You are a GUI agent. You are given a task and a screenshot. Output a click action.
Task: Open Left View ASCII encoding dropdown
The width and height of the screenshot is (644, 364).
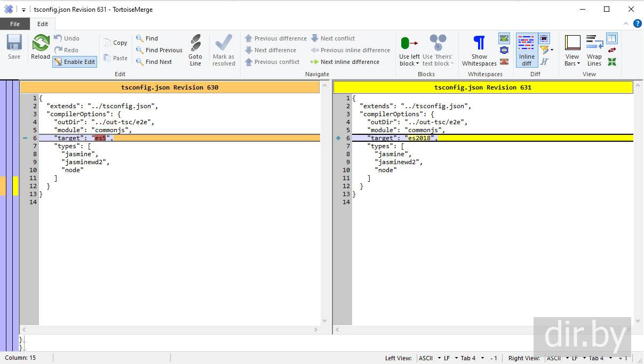pyautogui.click(x=430, y=358)
